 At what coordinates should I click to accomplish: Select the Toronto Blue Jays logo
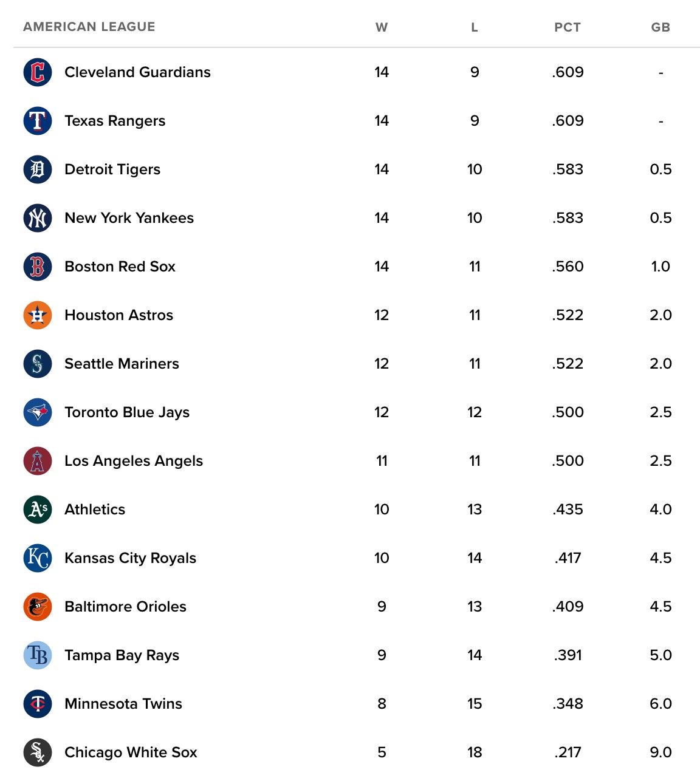click(38, 412)
